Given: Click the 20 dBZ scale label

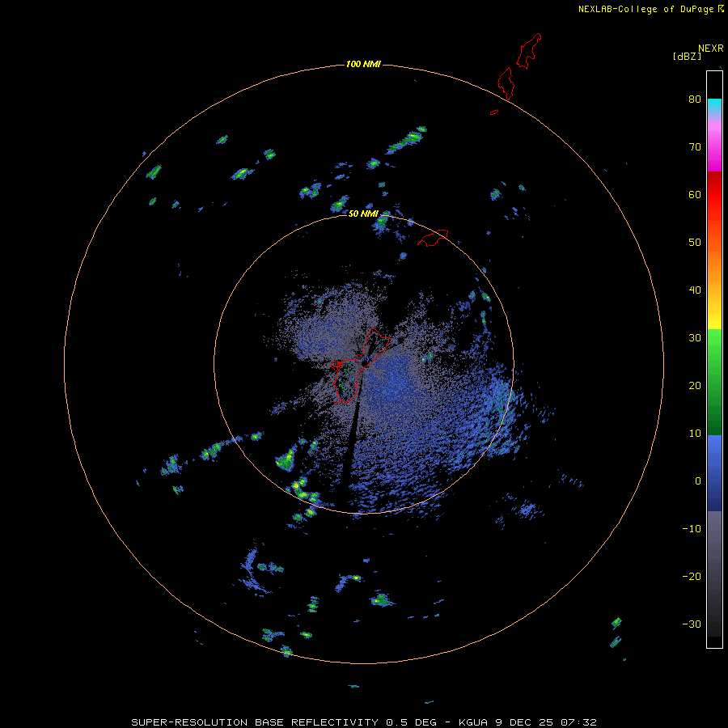Looking at the screenshot, I should click(695, 386).
